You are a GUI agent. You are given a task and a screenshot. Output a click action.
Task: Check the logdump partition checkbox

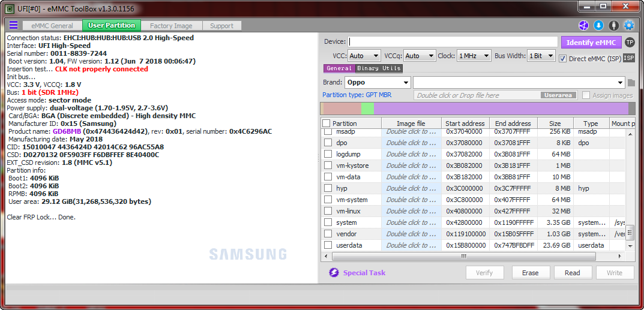tap(328, 154)
